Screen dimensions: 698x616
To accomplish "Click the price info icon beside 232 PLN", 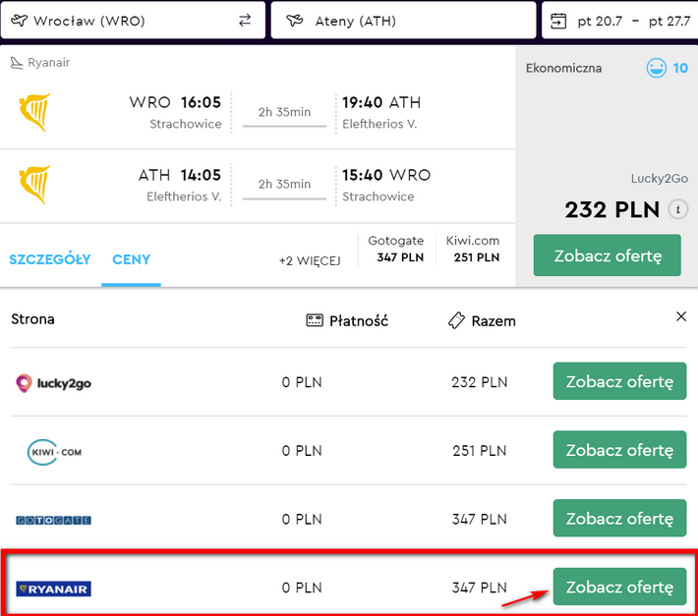I will click(x=678, y=209).
